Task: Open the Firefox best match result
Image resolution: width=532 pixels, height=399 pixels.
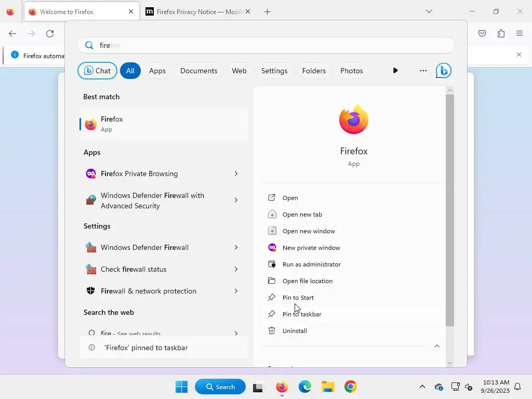Action: click(x=164, y=124)
